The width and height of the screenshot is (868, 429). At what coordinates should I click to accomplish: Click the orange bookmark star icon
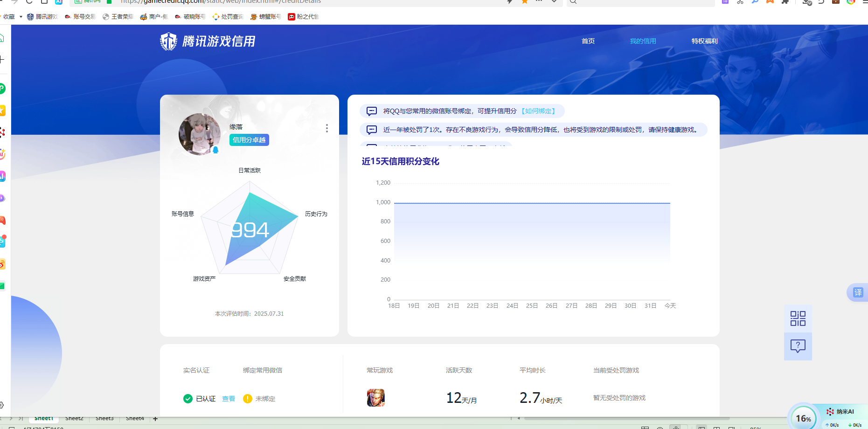point(525,1)
